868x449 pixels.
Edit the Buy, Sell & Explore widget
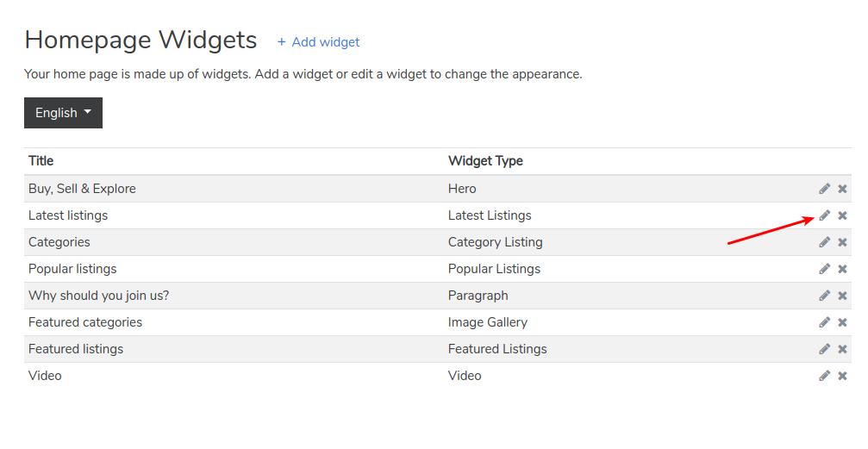[x=825, y=189]
